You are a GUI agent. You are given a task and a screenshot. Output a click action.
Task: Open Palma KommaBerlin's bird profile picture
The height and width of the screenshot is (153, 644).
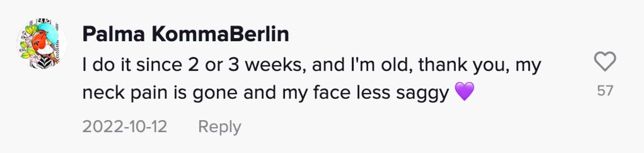(41, 43)
